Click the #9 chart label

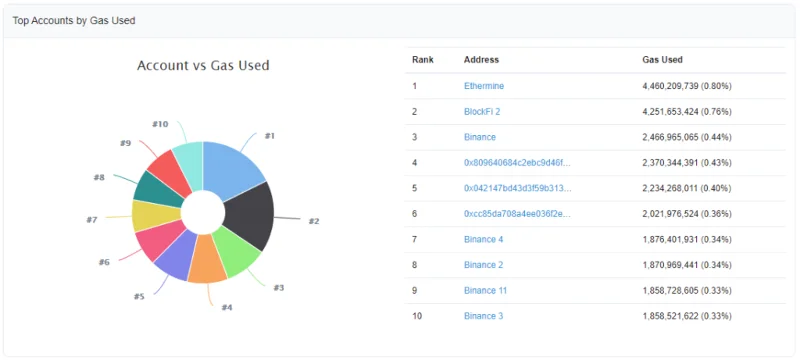(x=126, y=143)
